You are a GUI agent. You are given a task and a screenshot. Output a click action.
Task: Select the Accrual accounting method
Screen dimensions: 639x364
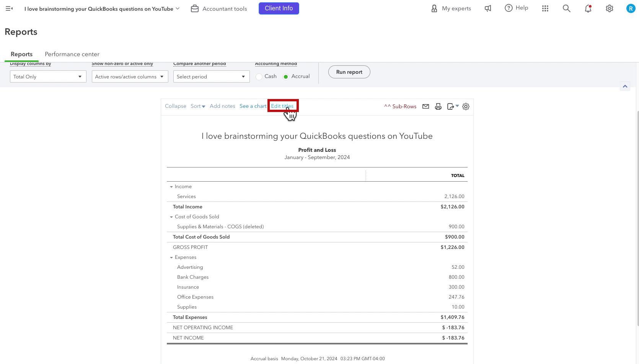click(286, 76)
